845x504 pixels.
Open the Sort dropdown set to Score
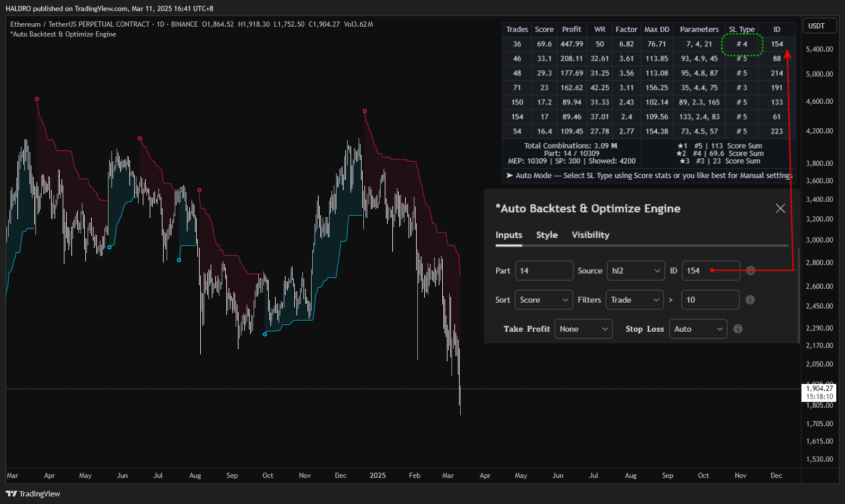tap(544, 300)
